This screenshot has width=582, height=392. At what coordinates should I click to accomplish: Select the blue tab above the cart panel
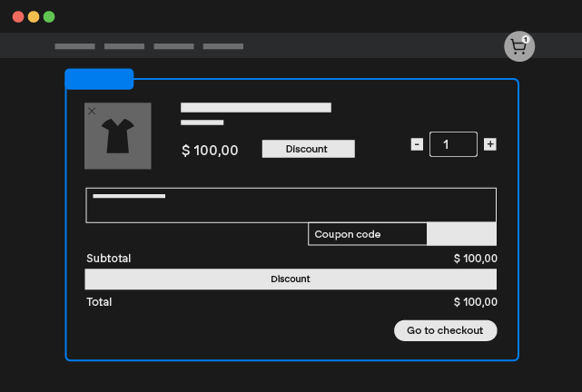click(x=99, y=79)
